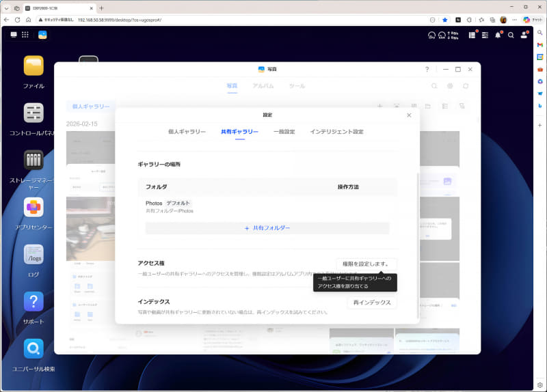
Task: Click the セキュリティ保護なし site info indicator
Action: click(x=56, y=20)
